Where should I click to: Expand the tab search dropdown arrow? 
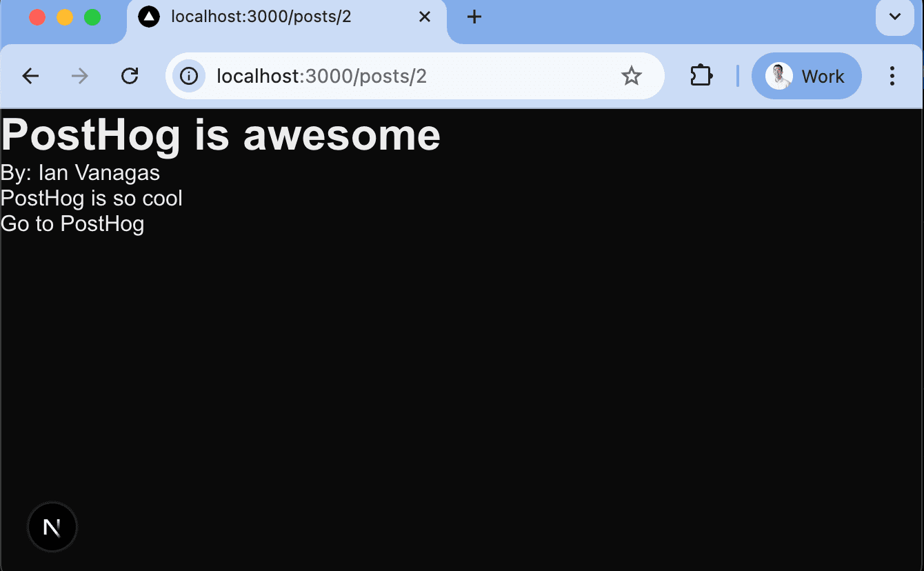[895, 17]
